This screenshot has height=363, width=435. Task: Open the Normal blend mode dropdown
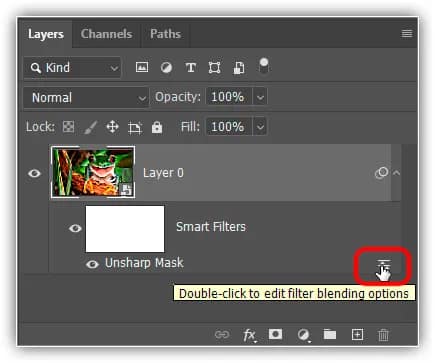coord(86,98)
